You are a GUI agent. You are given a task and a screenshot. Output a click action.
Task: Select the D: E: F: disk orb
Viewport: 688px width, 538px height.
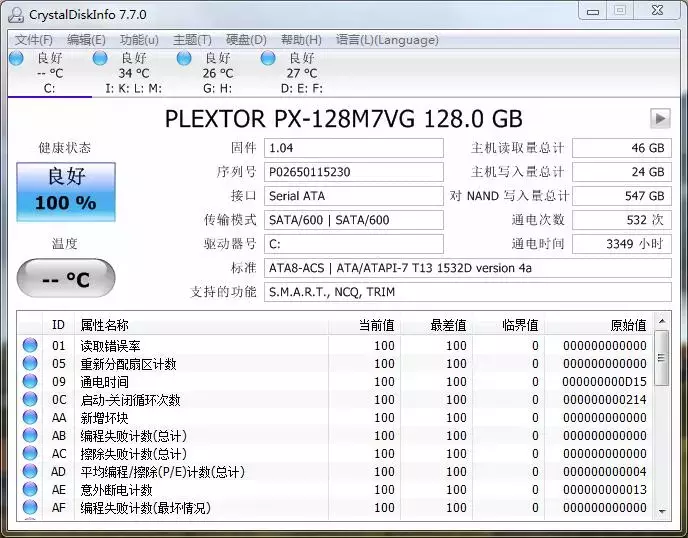(x=268, y=59)
